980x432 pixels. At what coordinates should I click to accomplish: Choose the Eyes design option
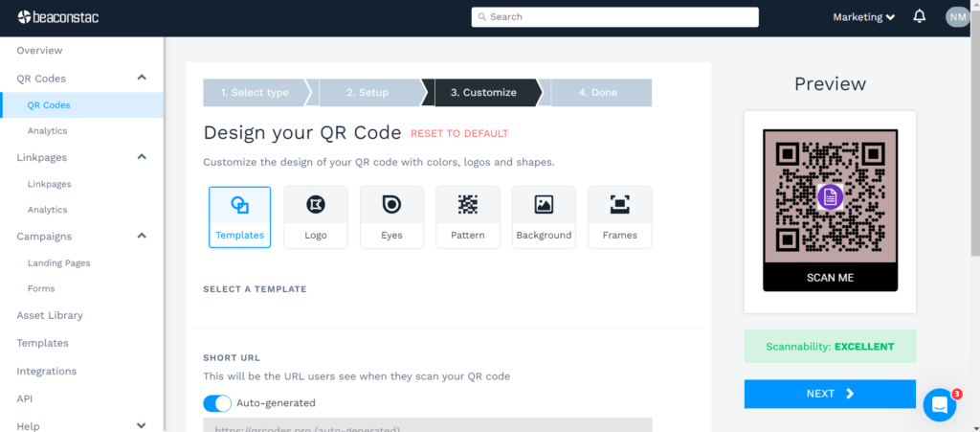coord(391,216)
